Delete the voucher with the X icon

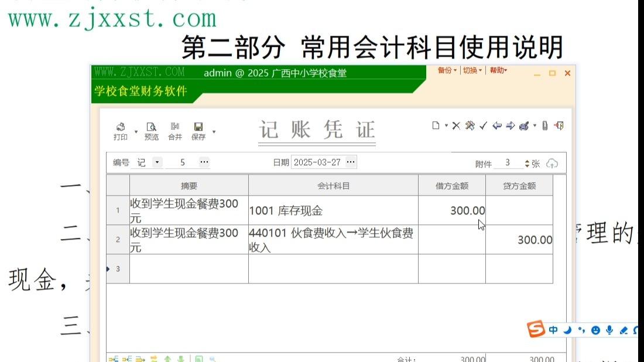point(457,125)
